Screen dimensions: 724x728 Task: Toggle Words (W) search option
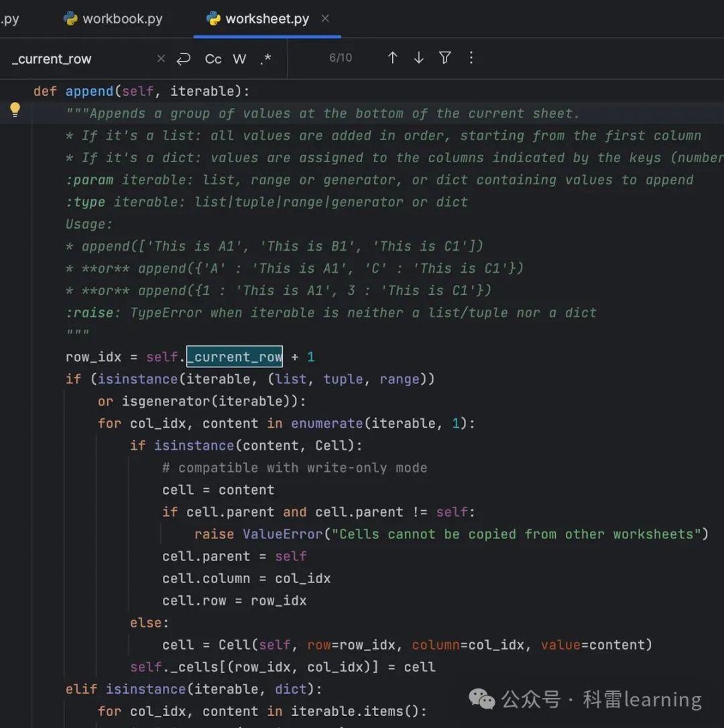239,59
